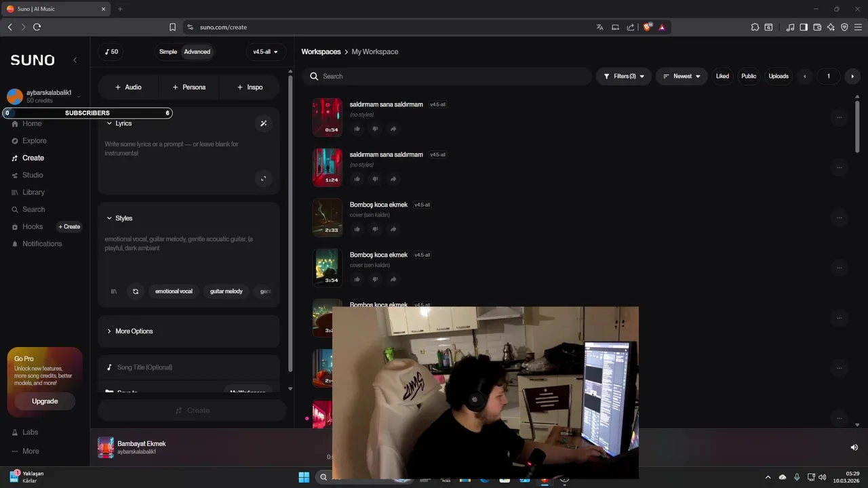Show hidden system tray icons chevron
The height and width of the screenshot is (488, 868).
[x=768, y=477]
